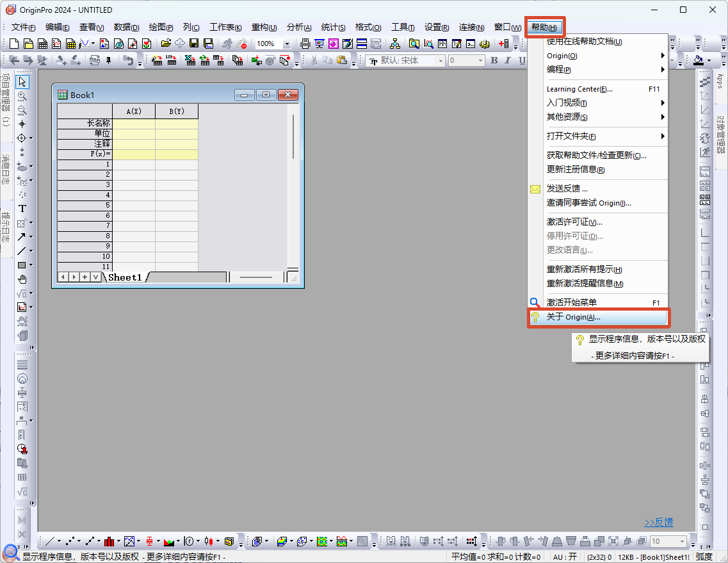Select the Line drawing tool
This screenshot has height=563, width=728.
pos(21,251)
